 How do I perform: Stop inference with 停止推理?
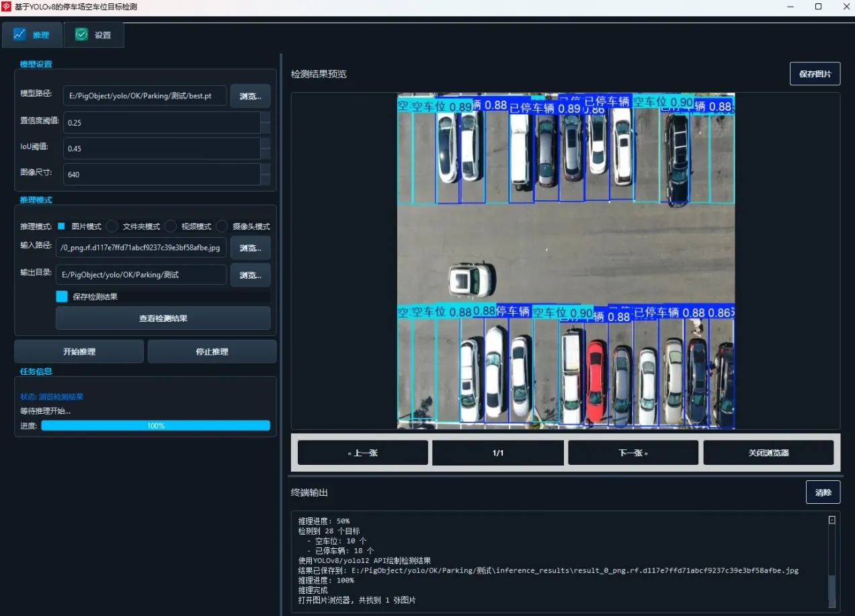[x=212, y=351]
